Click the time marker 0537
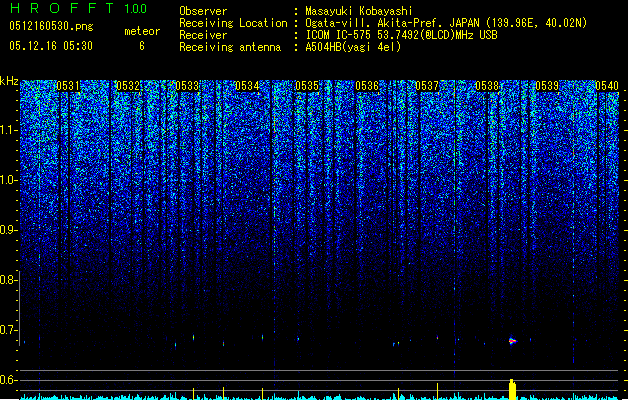629x400 pixels. (x=427, y=86)
